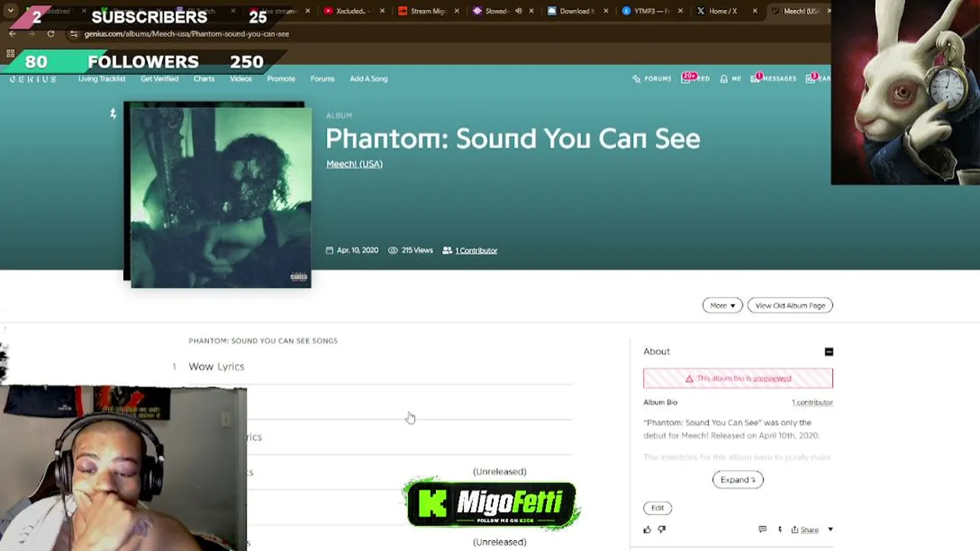Open the comment icon under album bio

763,530
